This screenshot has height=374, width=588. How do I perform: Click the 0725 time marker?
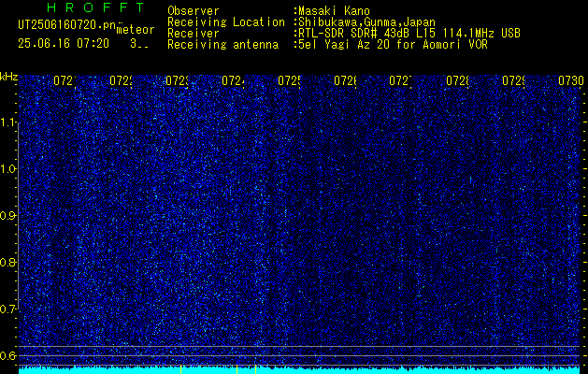(289, 80)
